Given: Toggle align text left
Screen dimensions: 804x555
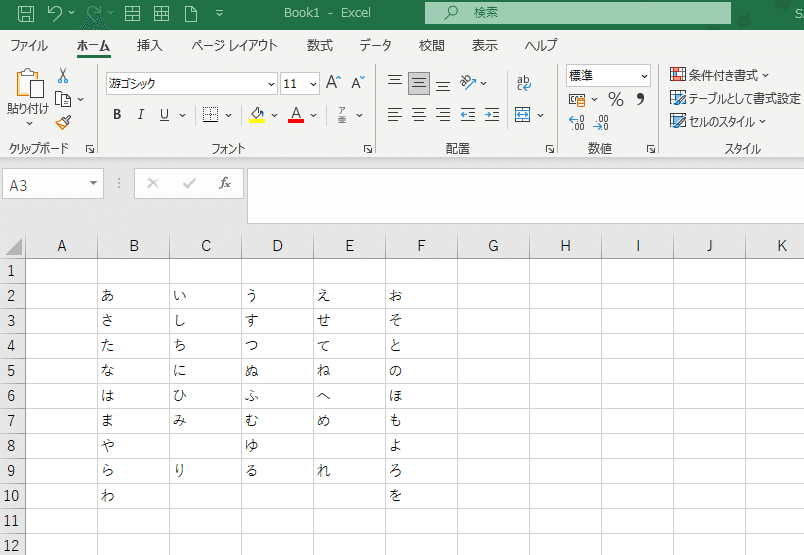Looking at the screenshot, I should tap(395, 114).
